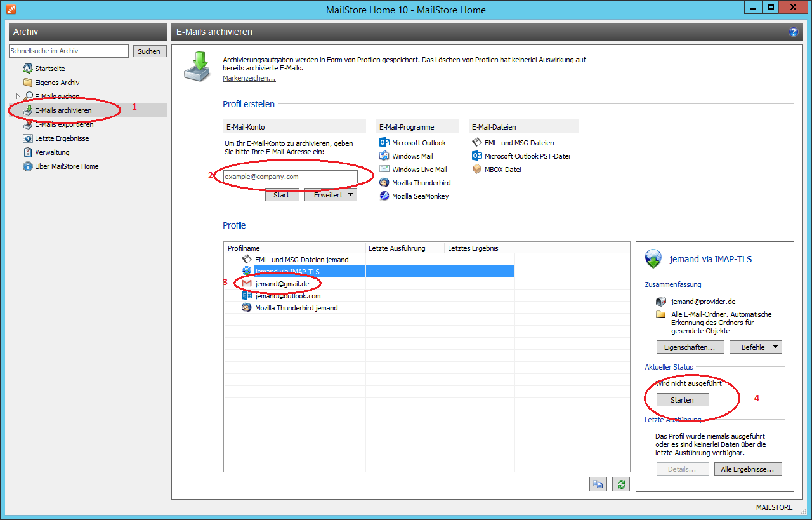Viewport: 812px width, 520px height.
Task: Click the Mozilla SeaMonkey program icon
Action: 384,196
